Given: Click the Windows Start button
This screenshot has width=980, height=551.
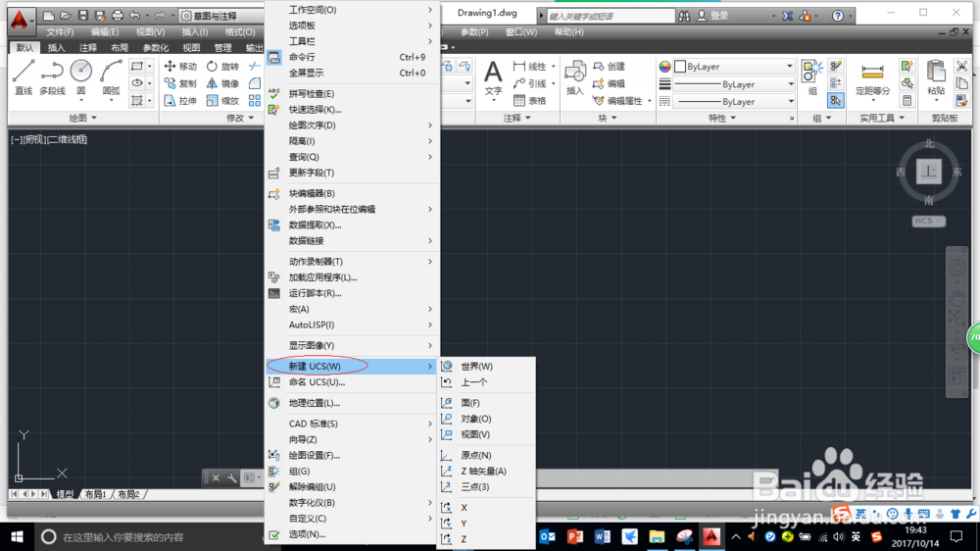Looking at the screenshot, I should click(17, 536).
